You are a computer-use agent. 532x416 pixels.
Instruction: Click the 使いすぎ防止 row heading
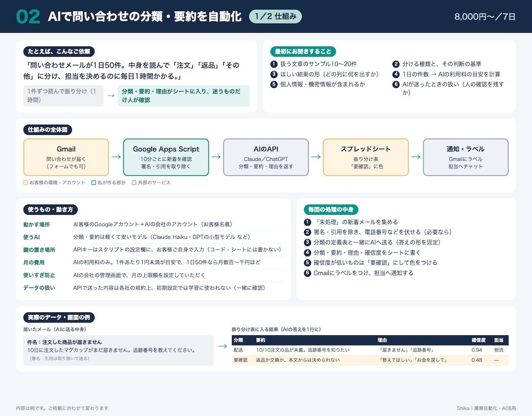(39, 275)
